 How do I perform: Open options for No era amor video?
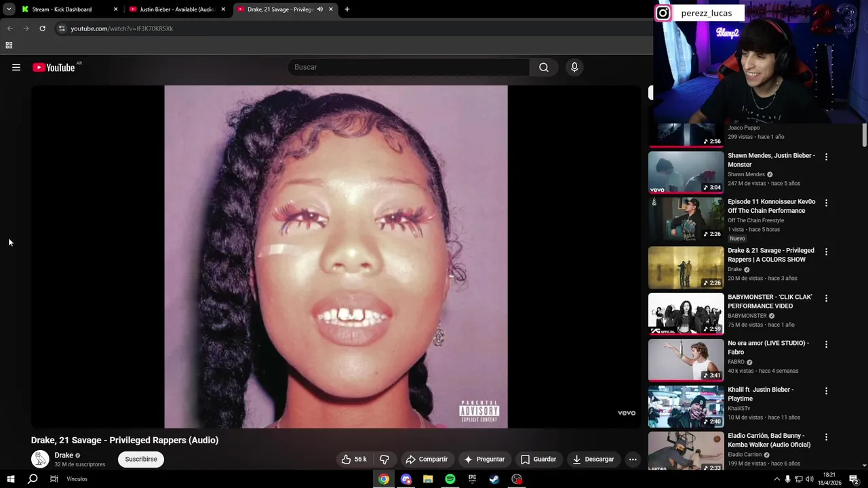tap(826, 344)
